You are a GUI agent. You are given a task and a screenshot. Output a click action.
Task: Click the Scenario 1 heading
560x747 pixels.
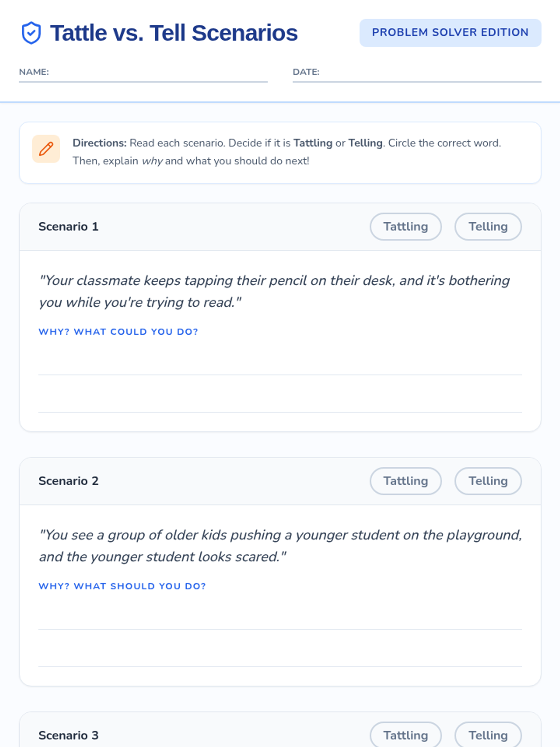69,227
